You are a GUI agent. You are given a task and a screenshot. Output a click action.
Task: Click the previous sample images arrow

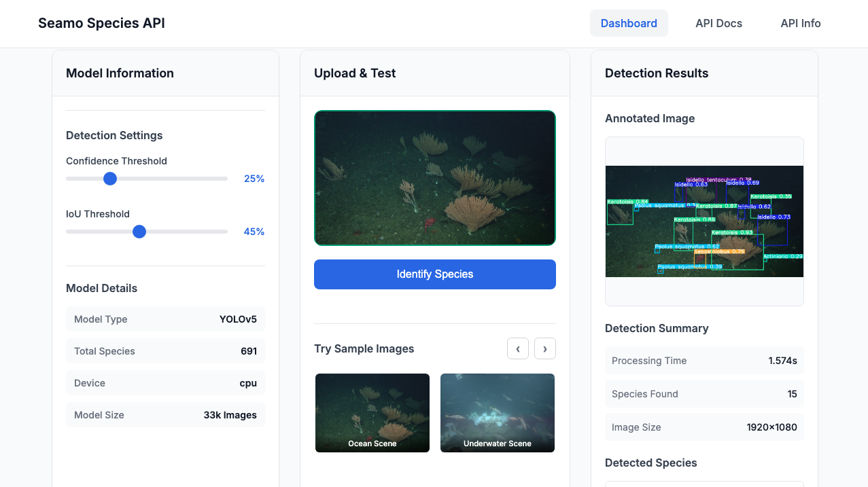(517, 348)
